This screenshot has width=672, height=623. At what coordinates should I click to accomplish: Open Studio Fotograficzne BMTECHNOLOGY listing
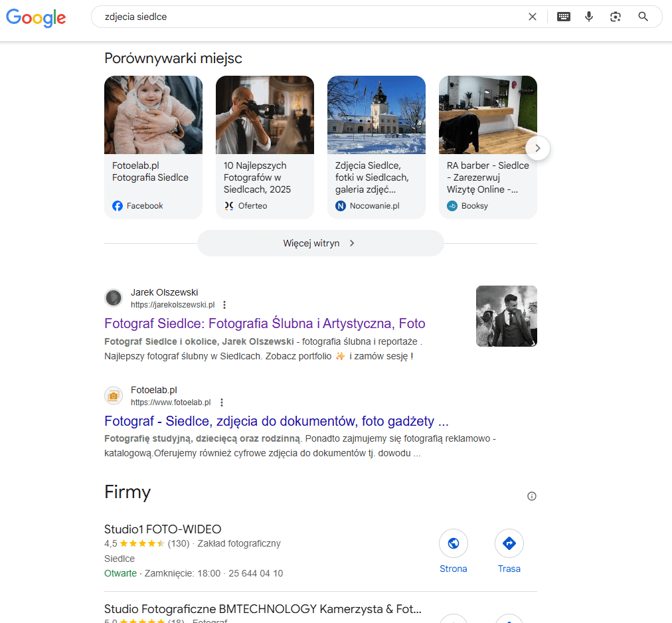(263, 609)
